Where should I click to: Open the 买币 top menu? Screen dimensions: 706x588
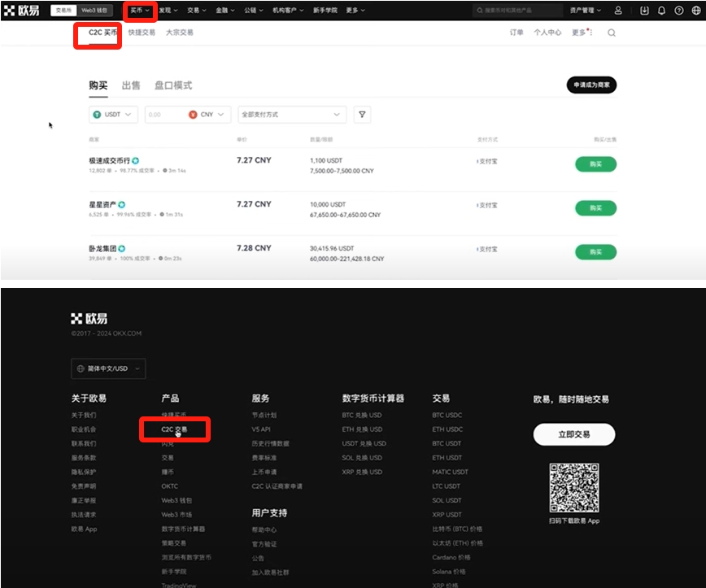click(x=140, y=11)
